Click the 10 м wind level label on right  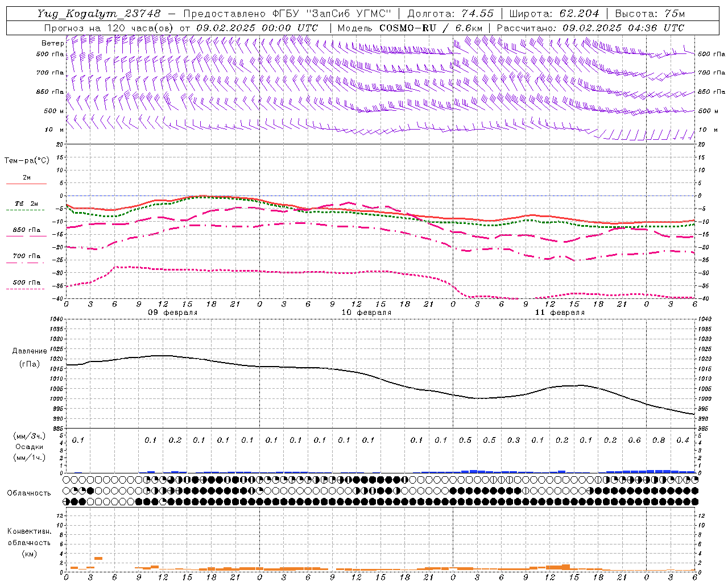(x=707, y=130)
